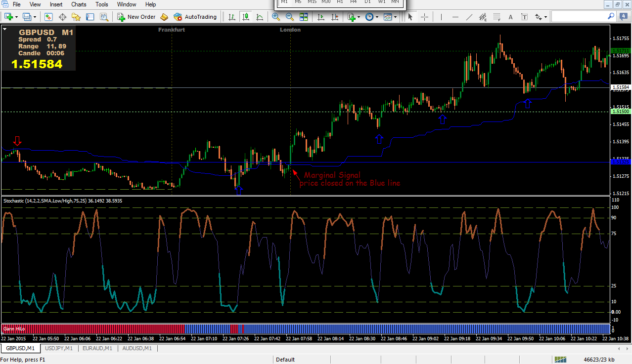Image resolution: width=632 pixels, height=364 pixels.
Task: Expand the new chart symbol dropdown arrow
Action: pyautogui.click(x=17, y=17)
